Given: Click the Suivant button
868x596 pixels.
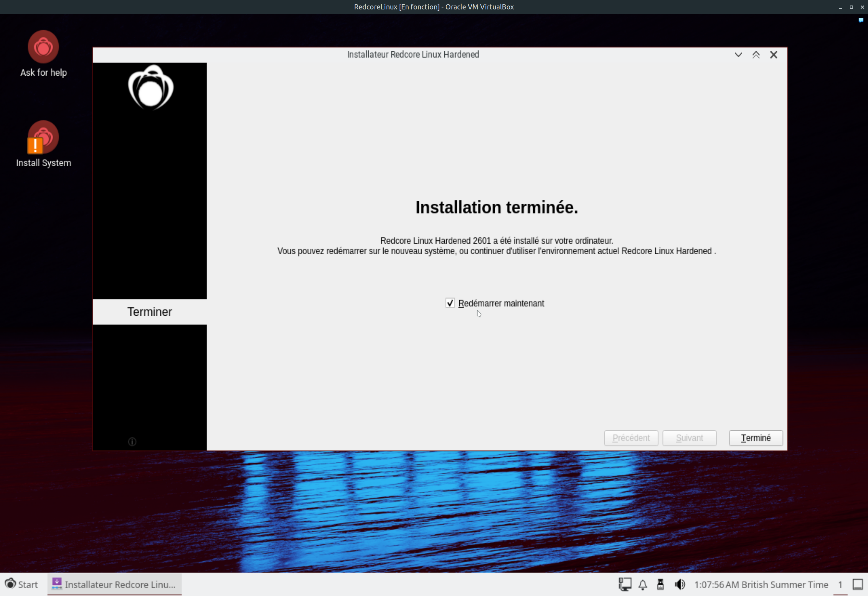Looking at the screenshot, I should tap(689, 438).
